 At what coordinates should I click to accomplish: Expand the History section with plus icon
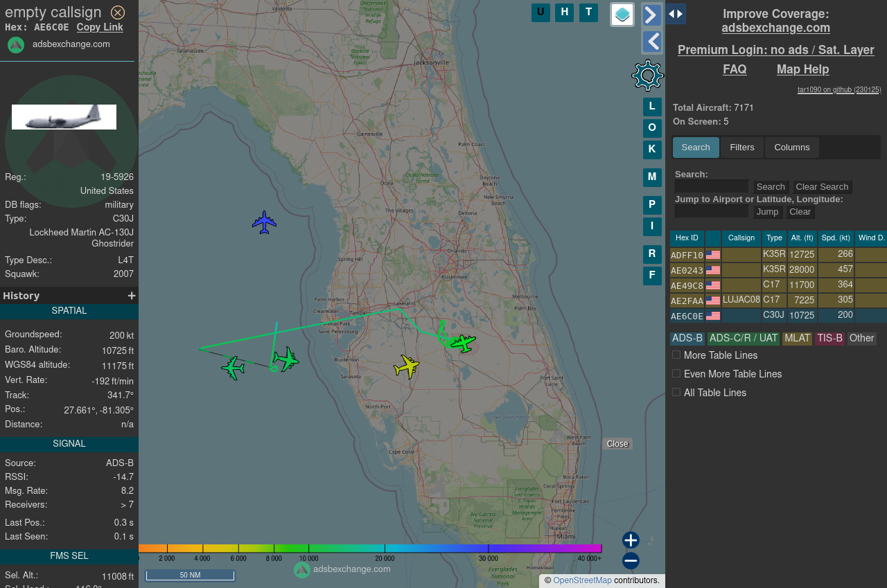[132, 296]
